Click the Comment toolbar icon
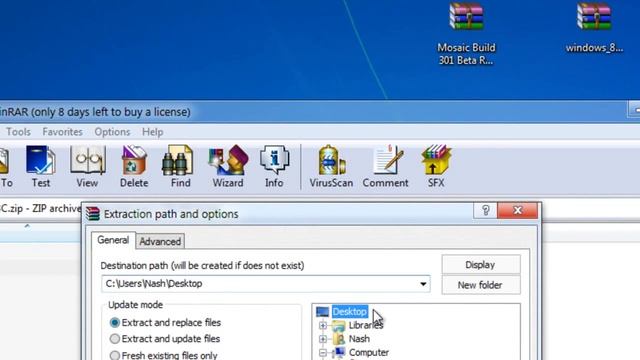This screenshot has width=640, height=360. (385, 167)
